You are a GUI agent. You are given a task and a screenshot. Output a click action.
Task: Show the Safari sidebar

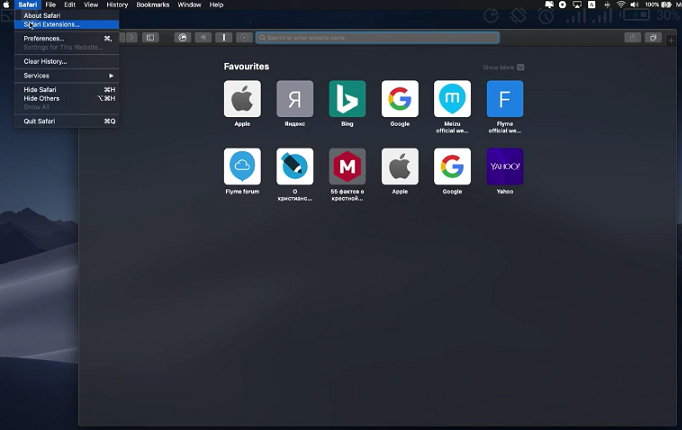(150, 38)
